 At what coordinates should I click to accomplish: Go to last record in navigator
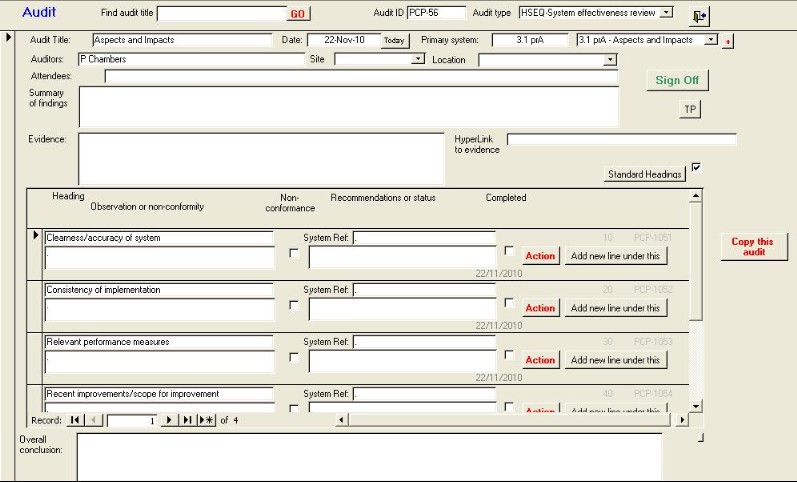(187, 420)
